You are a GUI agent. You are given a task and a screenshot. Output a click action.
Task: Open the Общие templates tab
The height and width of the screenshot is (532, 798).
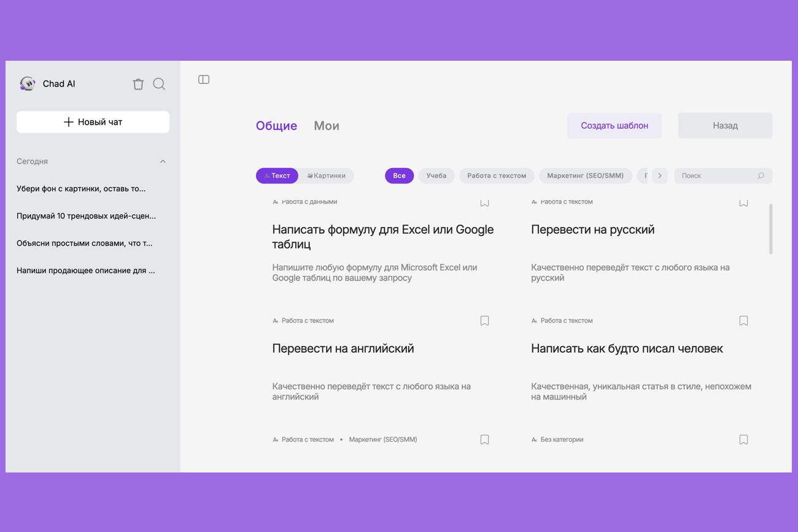pyautogui.click(x=276, y=126)
